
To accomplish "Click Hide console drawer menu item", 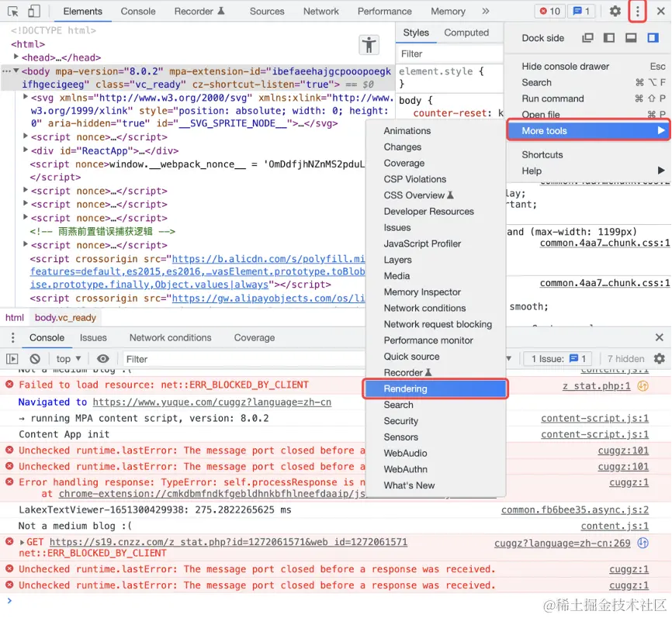I will (x=565, y=67).
